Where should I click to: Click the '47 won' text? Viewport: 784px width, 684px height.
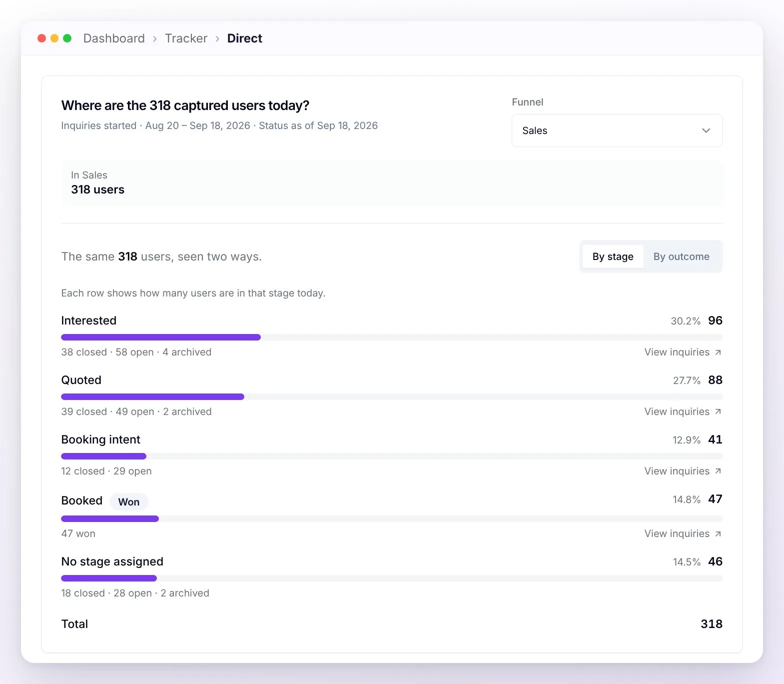click(x=78, y=533)
